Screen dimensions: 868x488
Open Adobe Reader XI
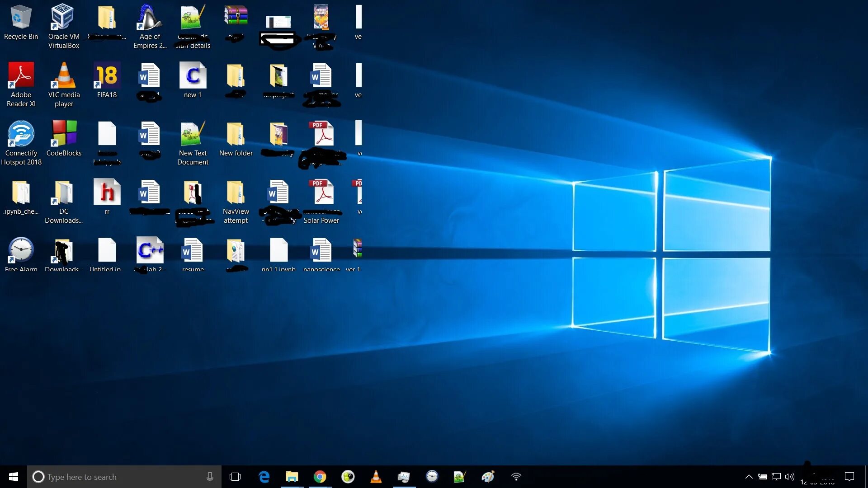[x=20, y=76]
